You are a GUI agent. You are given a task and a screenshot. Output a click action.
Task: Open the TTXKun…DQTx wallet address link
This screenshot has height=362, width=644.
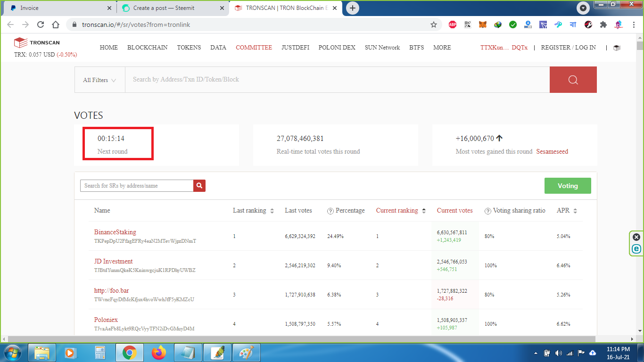[x=504, y=48]
